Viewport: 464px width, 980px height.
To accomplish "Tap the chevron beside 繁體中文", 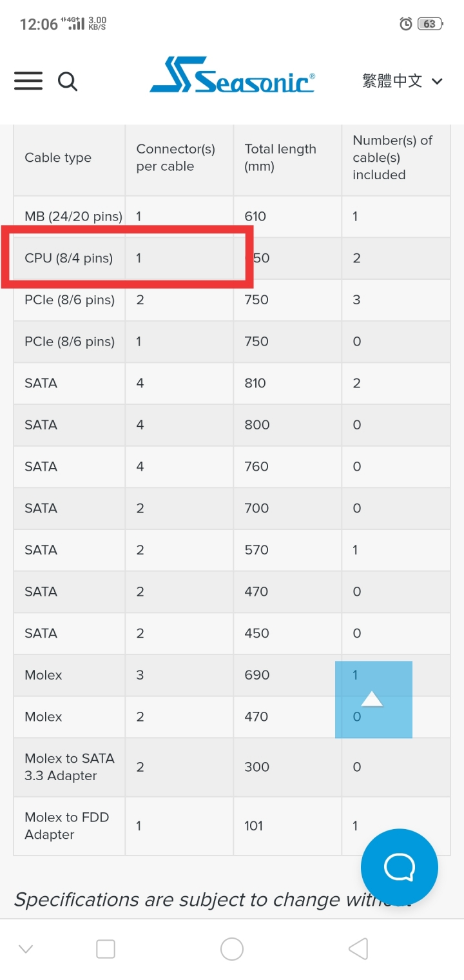I will [x=437, y=81].
